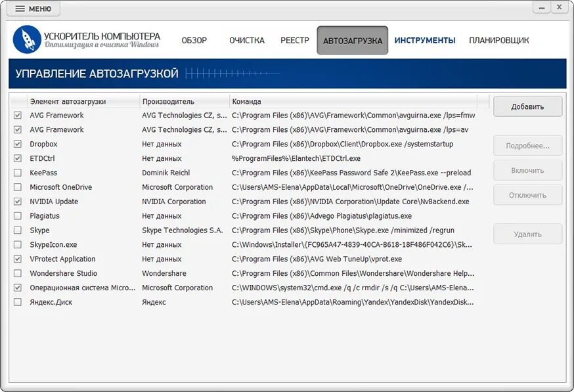Click the Подробнее... button
Viewport: 574px width, 392px height.
point(527,146)
